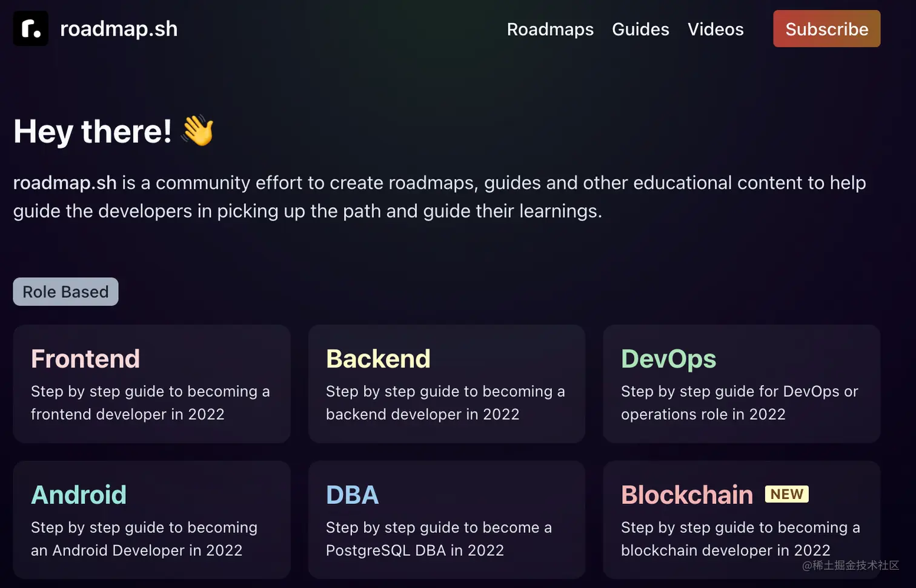
Task: Click the roadmap.sh site name
Action: (119, 28)
